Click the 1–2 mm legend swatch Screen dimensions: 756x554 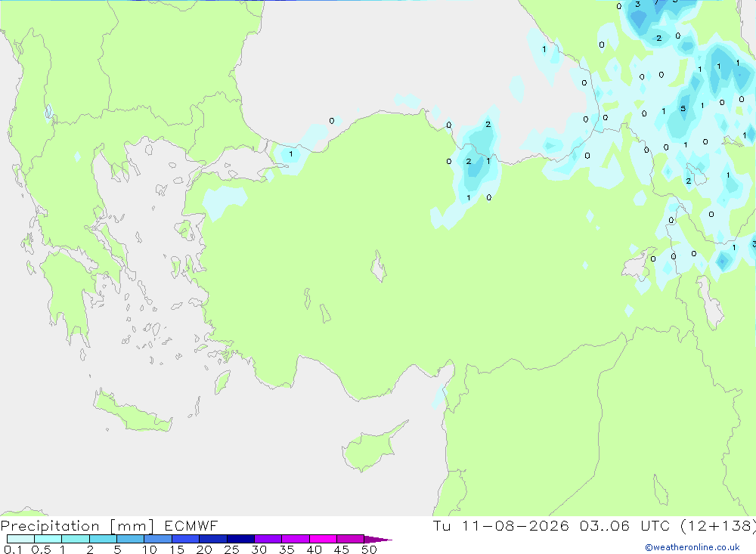point(76,539)
